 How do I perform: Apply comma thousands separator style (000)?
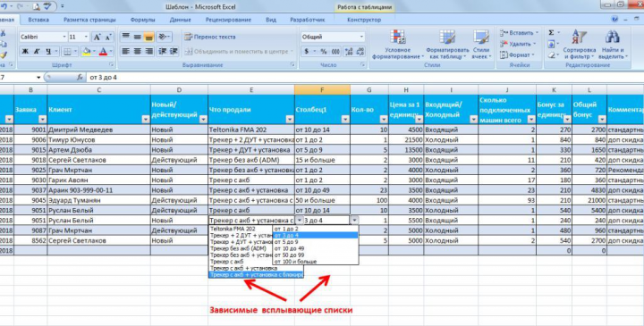tap(335, 52)
